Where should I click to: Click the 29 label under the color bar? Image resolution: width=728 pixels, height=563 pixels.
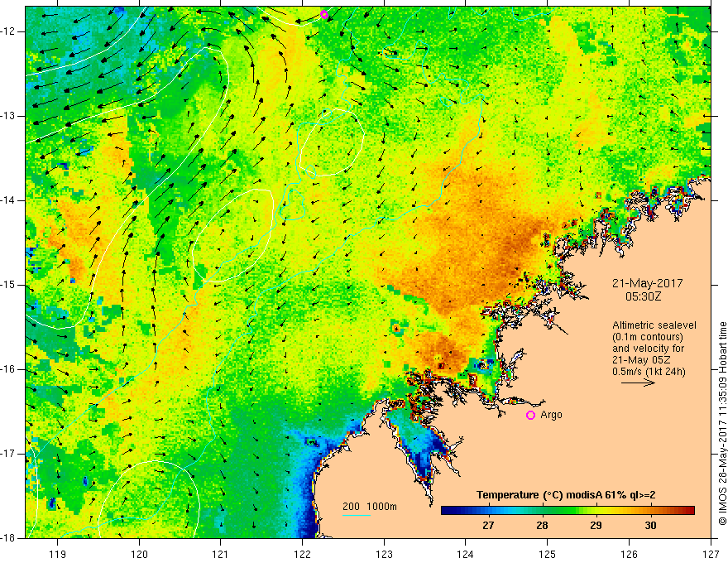596,525
